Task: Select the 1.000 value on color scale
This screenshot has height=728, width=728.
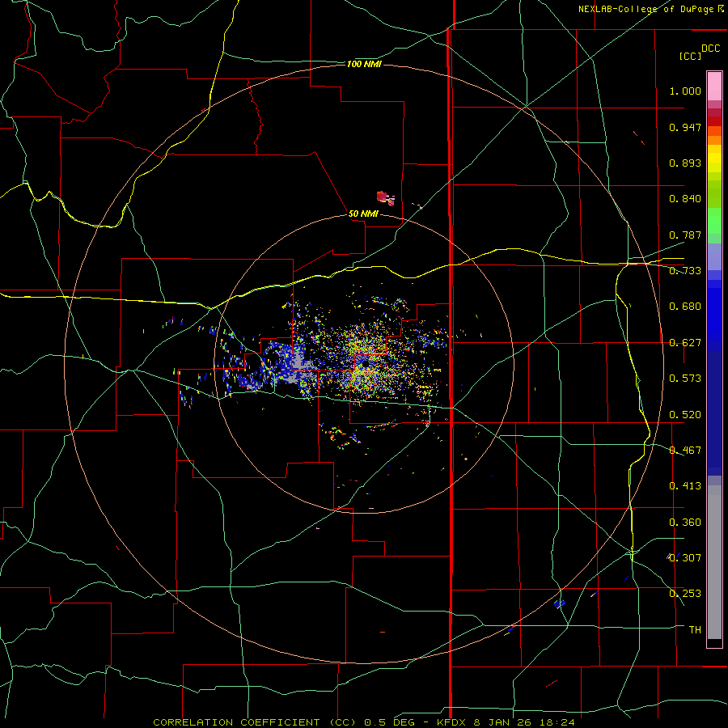Action: [x=685, y=91]
